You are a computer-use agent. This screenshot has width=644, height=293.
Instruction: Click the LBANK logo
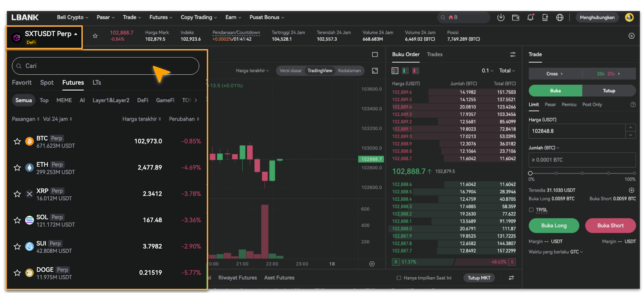tap(25, 17)
